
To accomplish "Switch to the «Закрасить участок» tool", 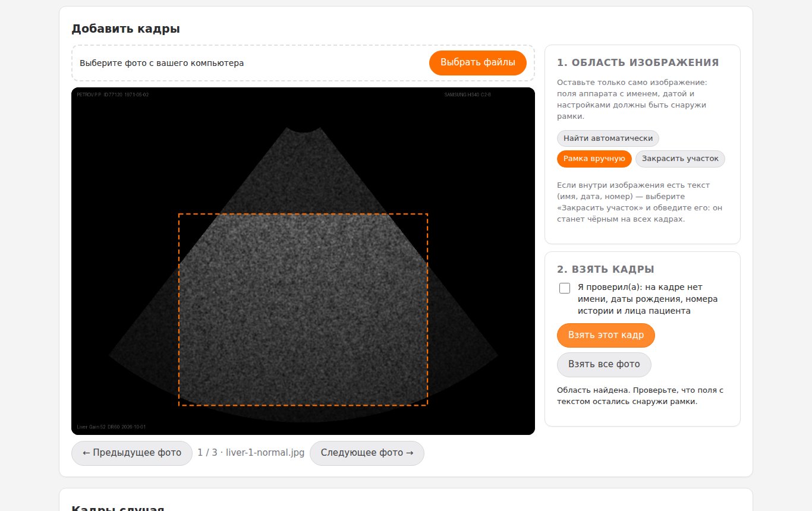I will (680, 159).
